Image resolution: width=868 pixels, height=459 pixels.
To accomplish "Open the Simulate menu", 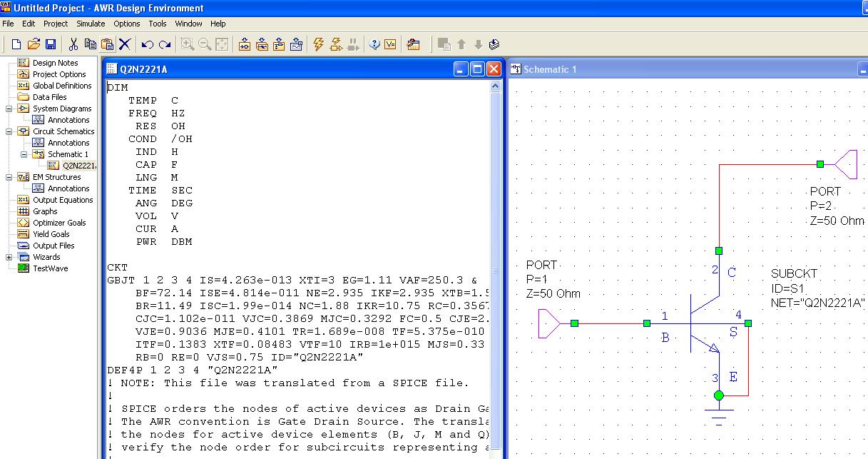I will 91,24.
